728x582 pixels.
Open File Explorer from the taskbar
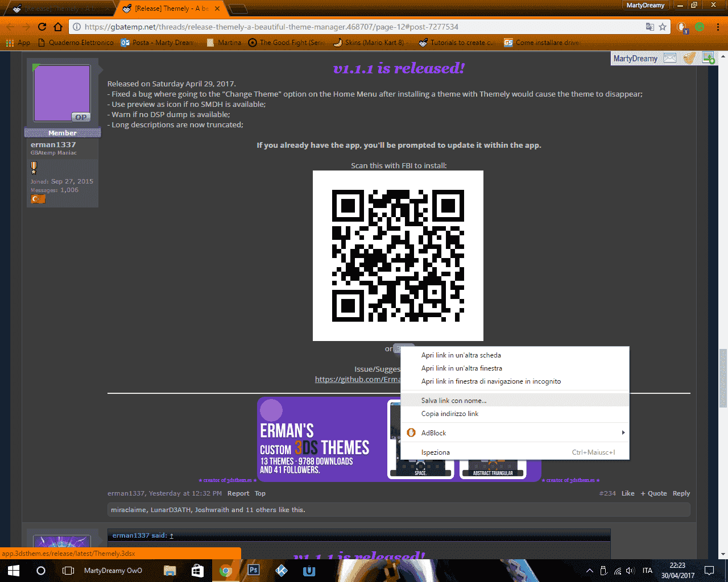(x=169, y=571)
